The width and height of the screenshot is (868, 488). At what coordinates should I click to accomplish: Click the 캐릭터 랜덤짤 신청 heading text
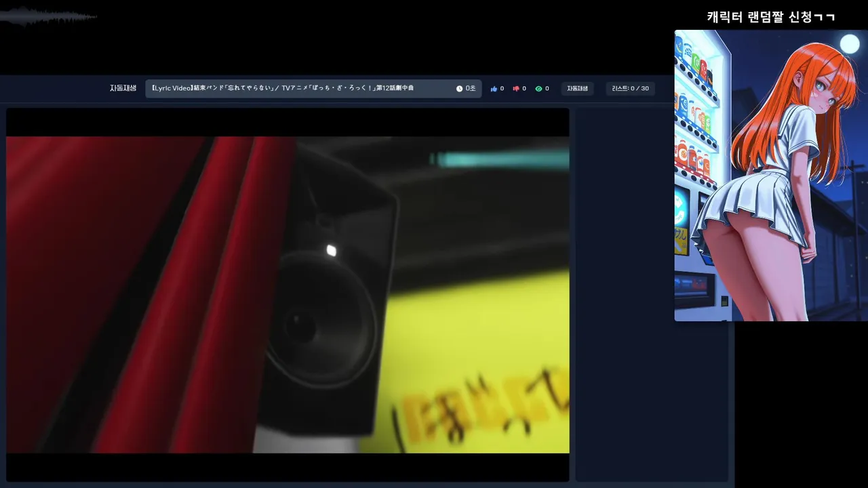point(770,17)
